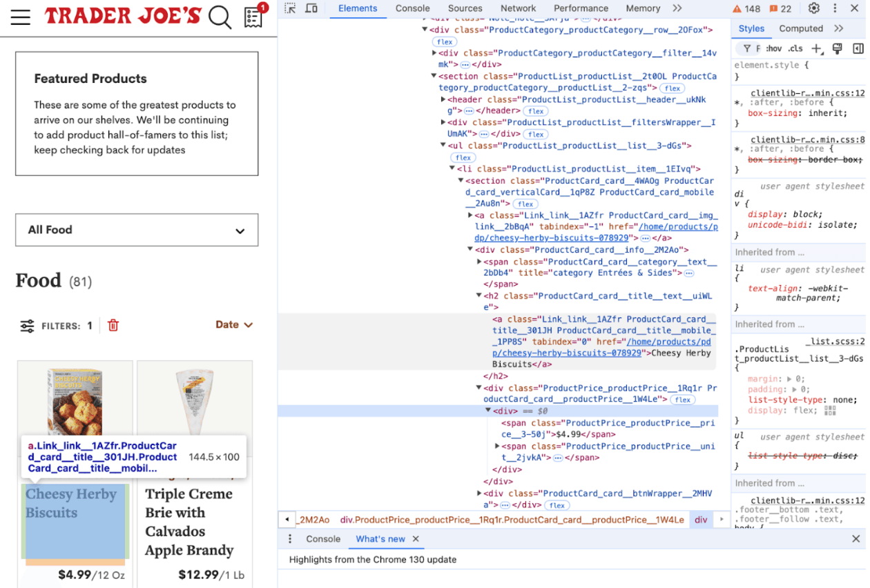The image size is (870, 588).
Task: Click the Styles filter input field
Action: (x=757, y=48)
